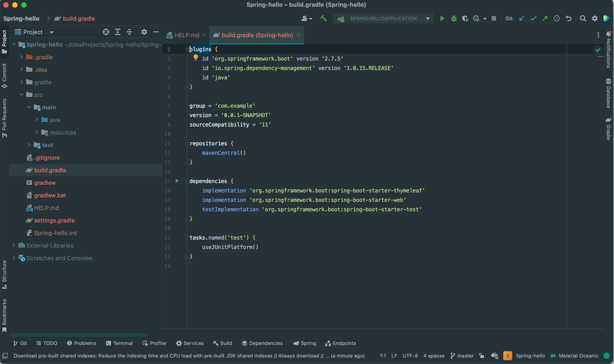Click Git Update Project blue arrow
The height and width of the screenshot is (364, 614).
(x=522, y=18)
